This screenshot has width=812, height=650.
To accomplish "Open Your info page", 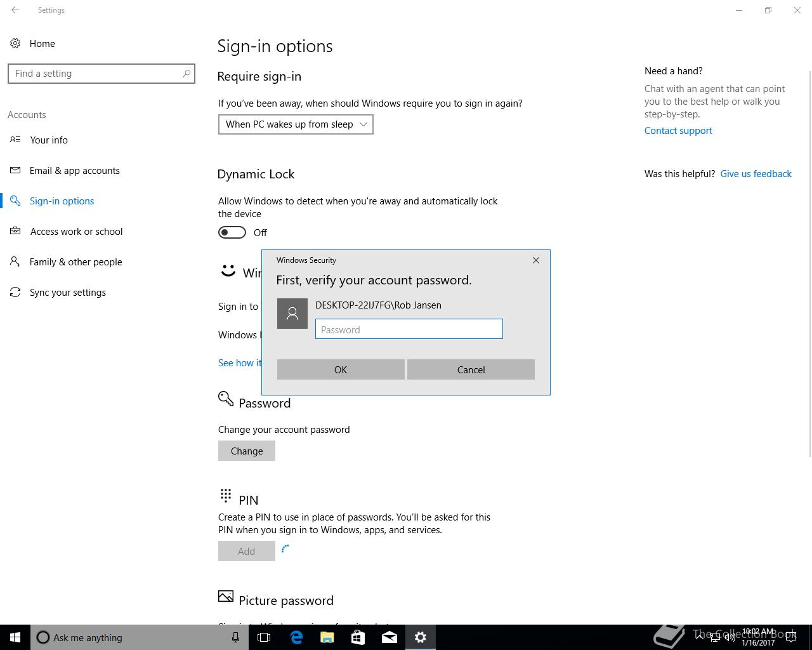I will pyautogui.click(x=49, y=140).
